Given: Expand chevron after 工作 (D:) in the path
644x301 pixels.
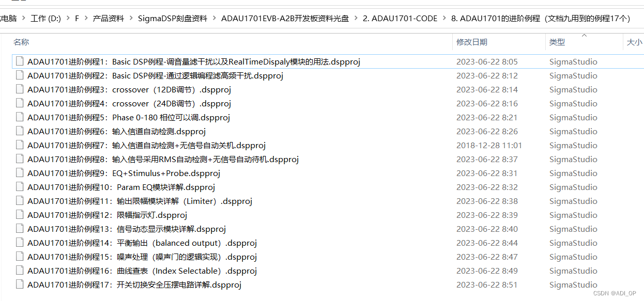Looking at the screenshot, I should coord(67,18).
